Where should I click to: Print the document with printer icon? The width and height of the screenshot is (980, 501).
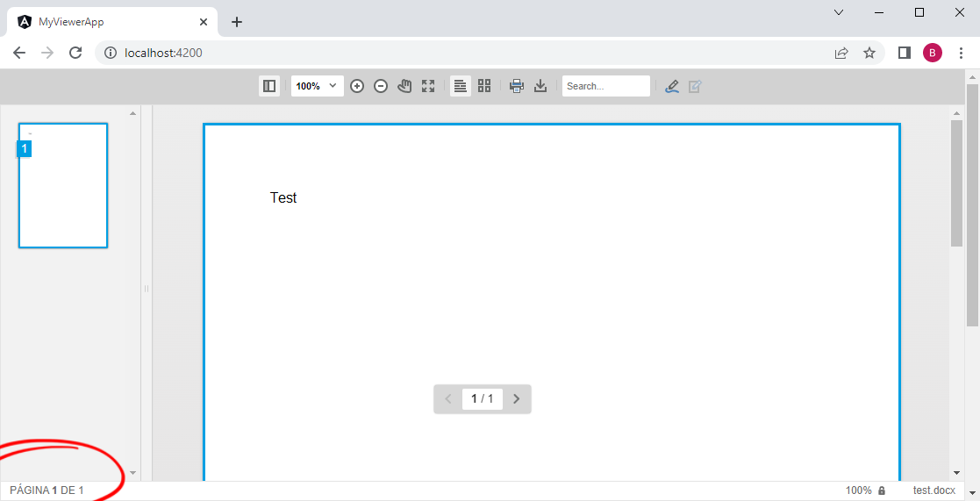pos(517,86)
